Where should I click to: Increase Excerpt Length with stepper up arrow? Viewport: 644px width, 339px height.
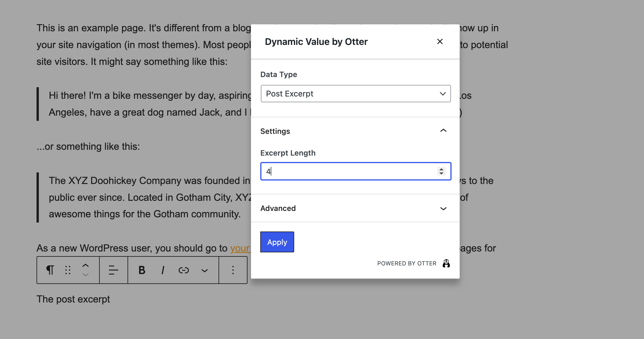(441, 169)
